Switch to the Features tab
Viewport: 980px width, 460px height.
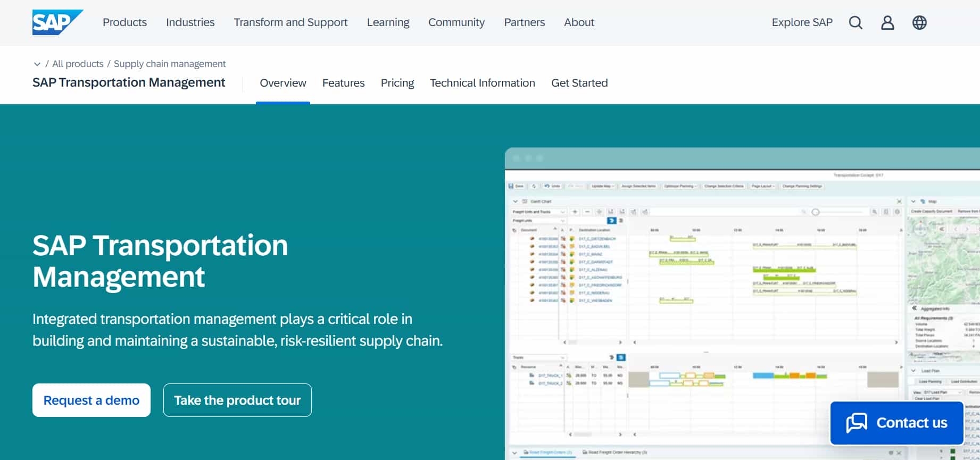click(x=344, y=83)
